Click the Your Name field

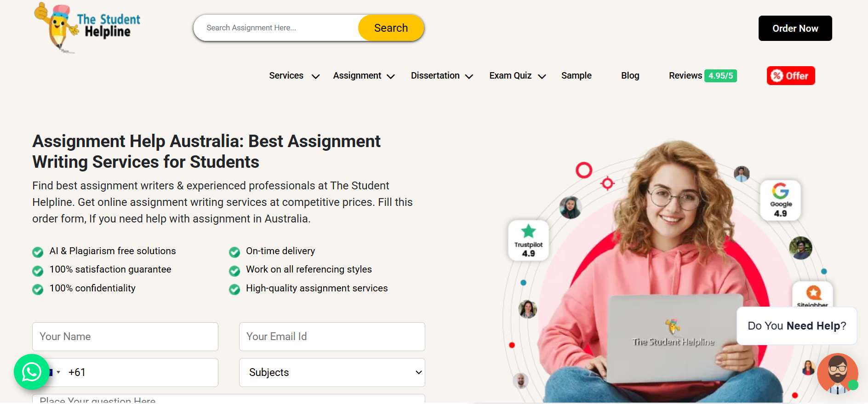tap(125, 336)
